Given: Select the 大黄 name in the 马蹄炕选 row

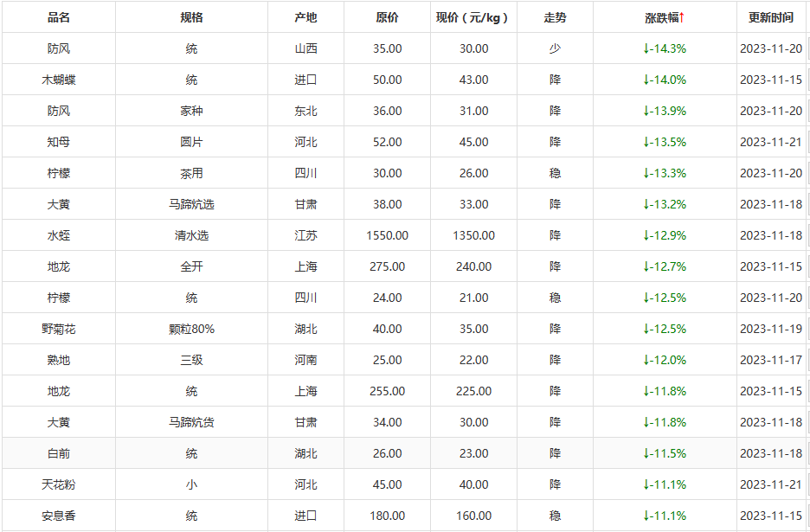Looking at the screenshot, I should (58, 204).
